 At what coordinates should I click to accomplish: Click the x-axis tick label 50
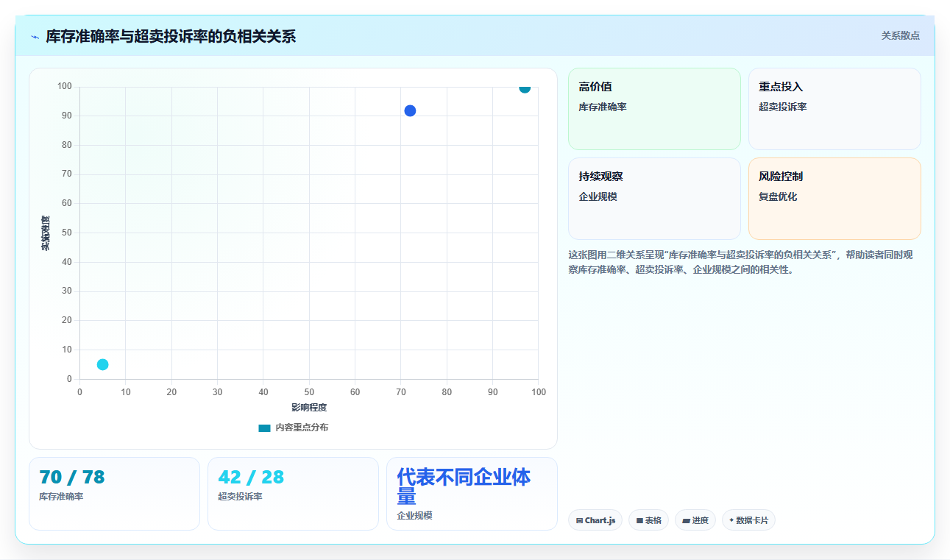(x=309, y=392)
